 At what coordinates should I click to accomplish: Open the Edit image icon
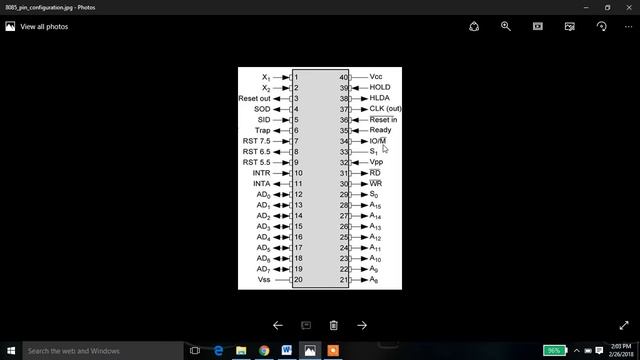click(x=569, y=27)
